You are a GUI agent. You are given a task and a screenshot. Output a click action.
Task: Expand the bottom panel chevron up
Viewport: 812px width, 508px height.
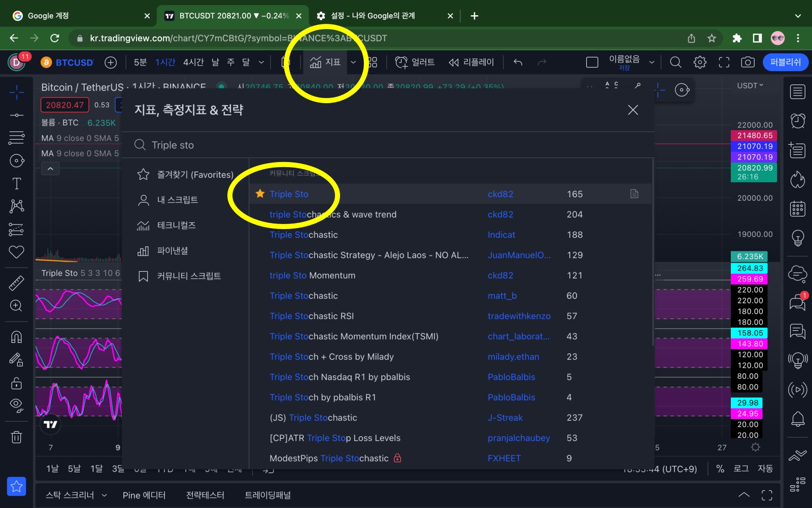click(743, 495)
